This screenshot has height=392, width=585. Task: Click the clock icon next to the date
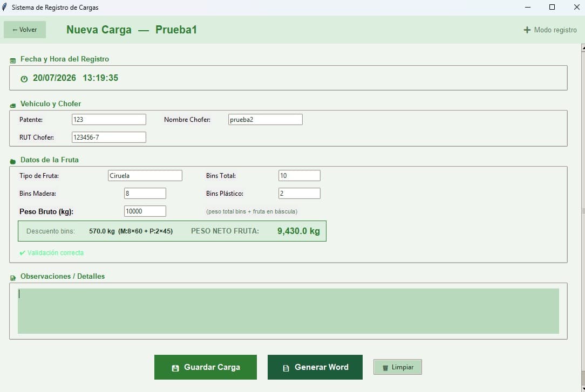24,79
